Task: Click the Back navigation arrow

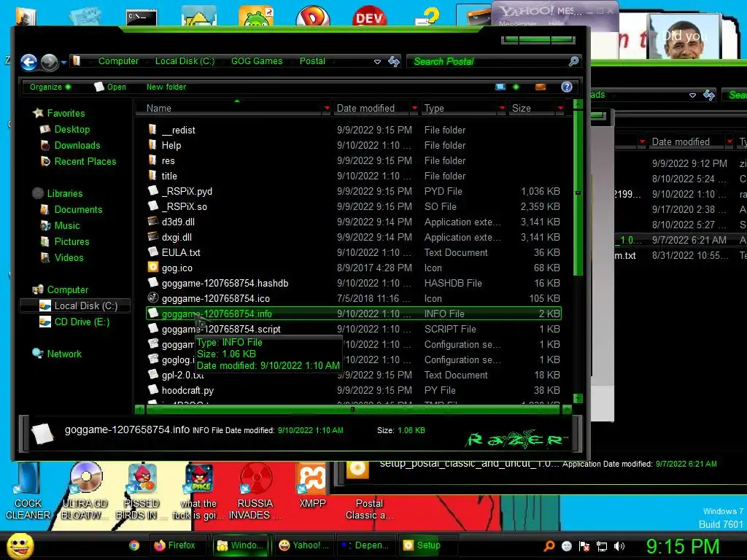Action: 29,62
